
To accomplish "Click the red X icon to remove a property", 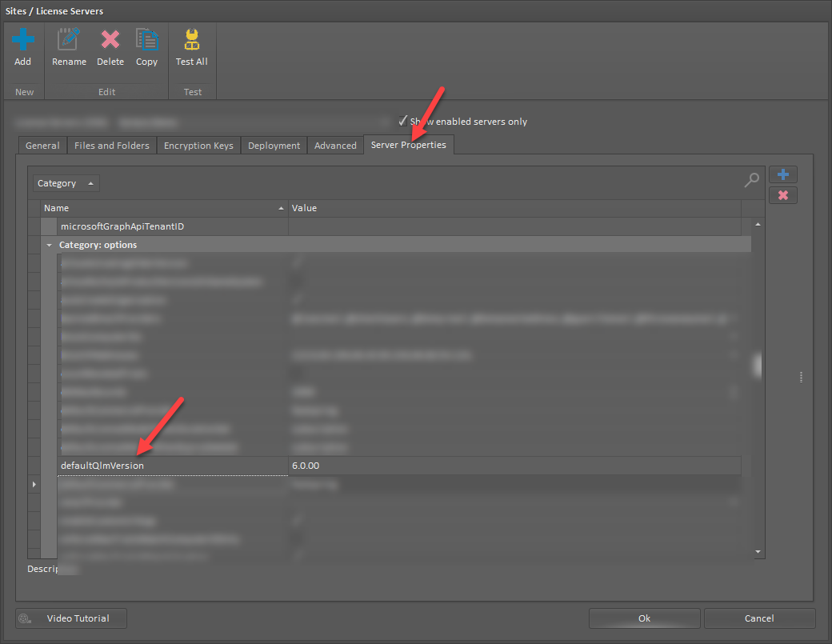I will click(782, 194).
